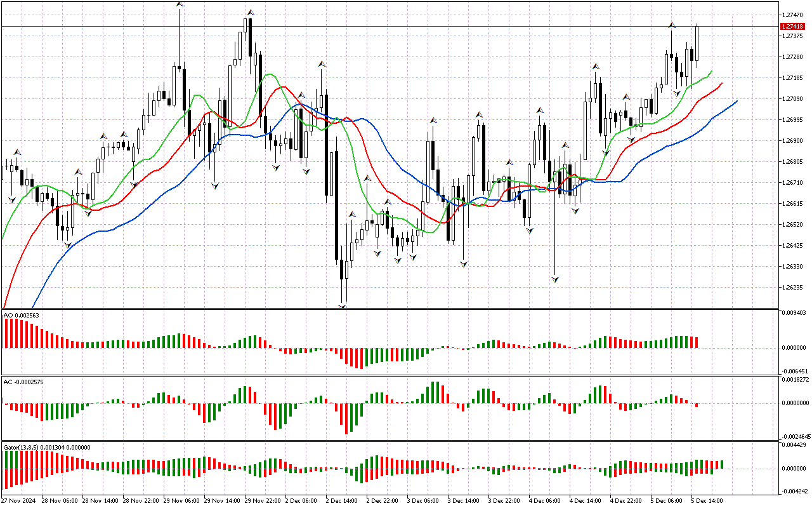Click the 1.26520 price scale label
The image size is (812, 508).
coord(793,225)
